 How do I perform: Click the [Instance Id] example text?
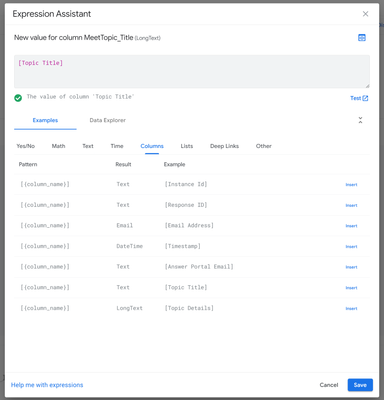tap(186, 184)
